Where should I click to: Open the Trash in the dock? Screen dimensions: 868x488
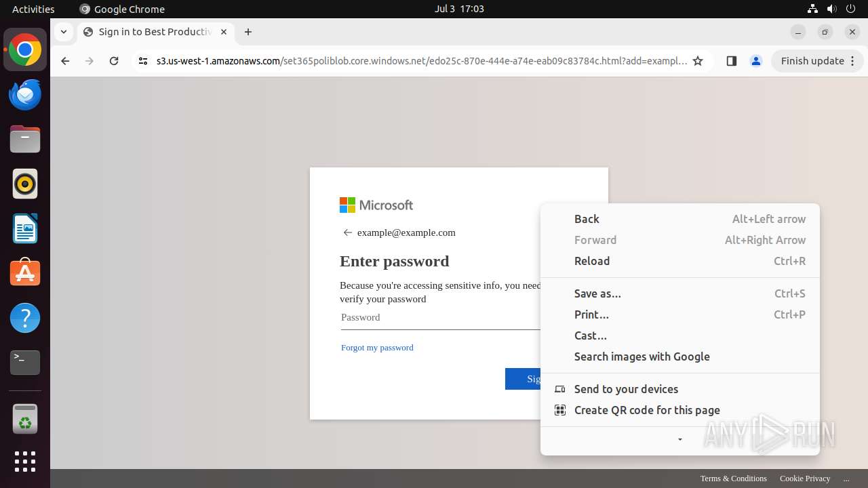click(25, 420)
